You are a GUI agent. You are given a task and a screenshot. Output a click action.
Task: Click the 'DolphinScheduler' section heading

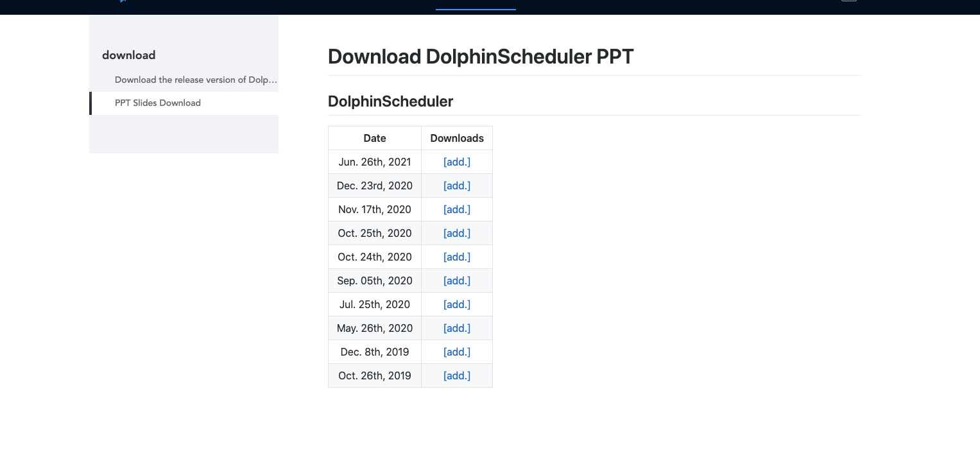click(x=390, y=101)
